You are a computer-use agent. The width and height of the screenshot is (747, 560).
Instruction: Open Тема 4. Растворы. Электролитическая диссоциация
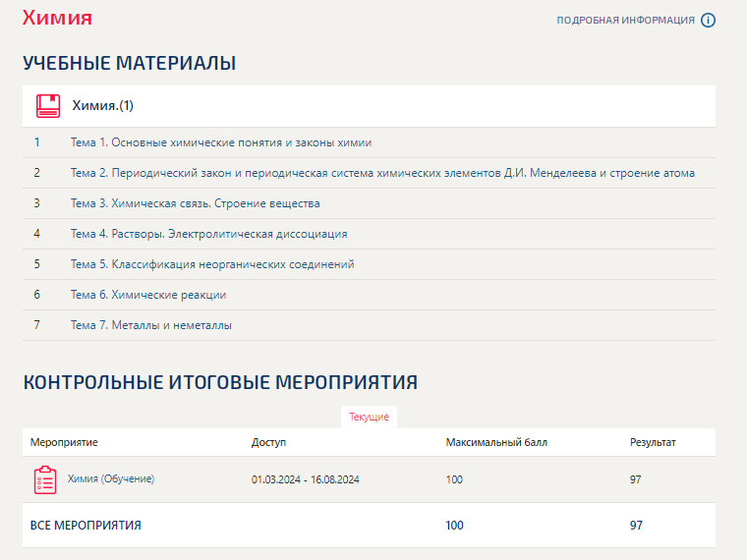coord(209,234)
